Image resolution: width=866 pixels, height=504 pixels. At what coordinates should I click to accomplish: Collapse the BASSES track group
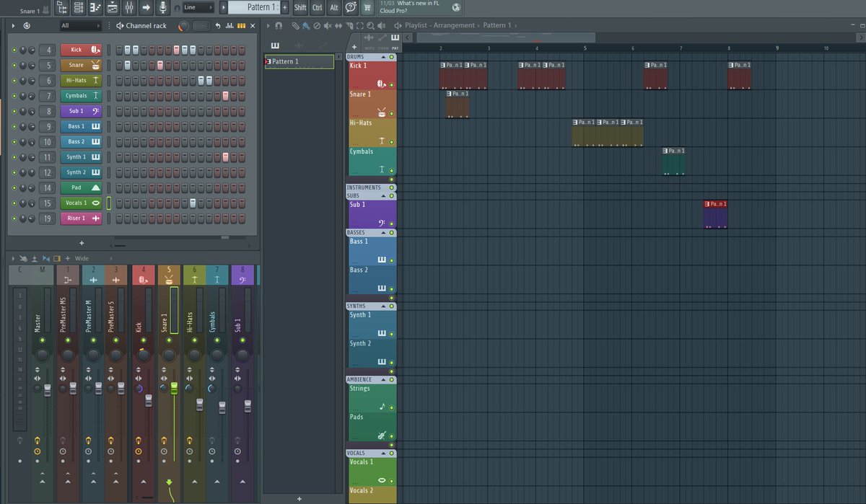(x=385, y=232)
